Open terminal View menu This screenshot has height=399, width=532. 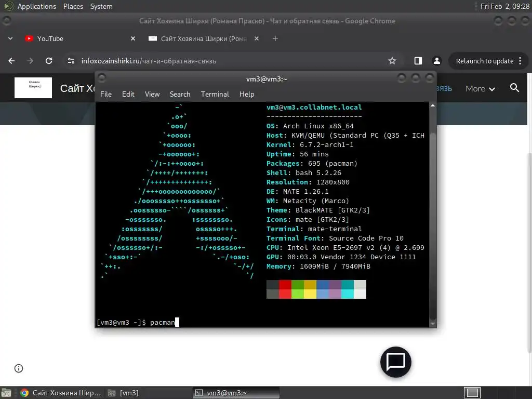click(152, 94)
